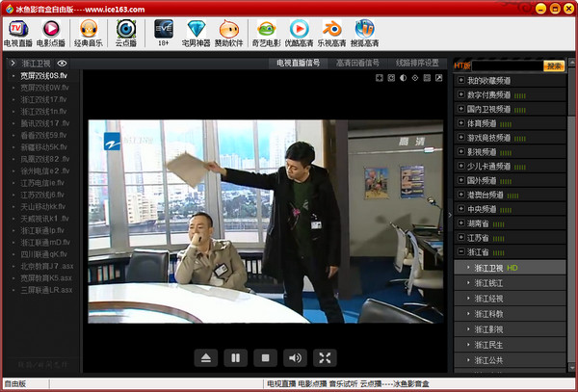
Task: Open 电视直播 (TV live) from the toolbar
Action: [x=18, y=34]
